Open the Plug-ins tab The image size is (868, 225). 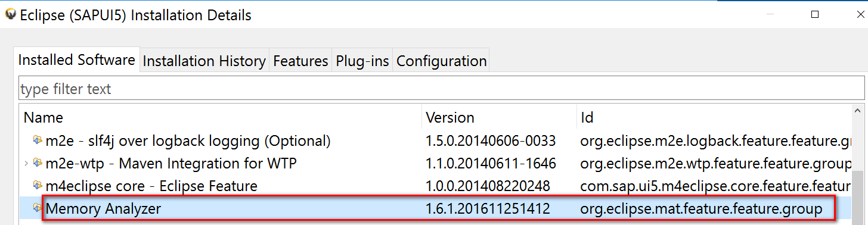(362, 61)
